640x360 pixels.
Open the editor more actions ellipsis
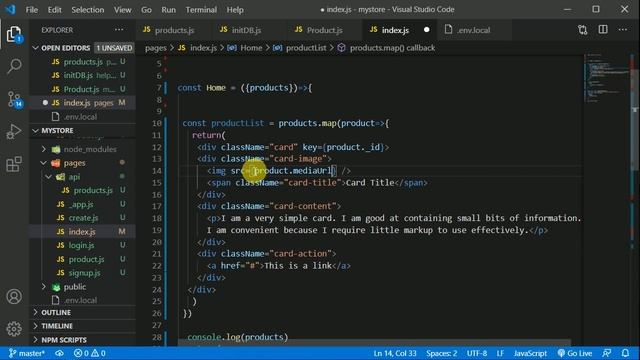click(x=622, y=30)
